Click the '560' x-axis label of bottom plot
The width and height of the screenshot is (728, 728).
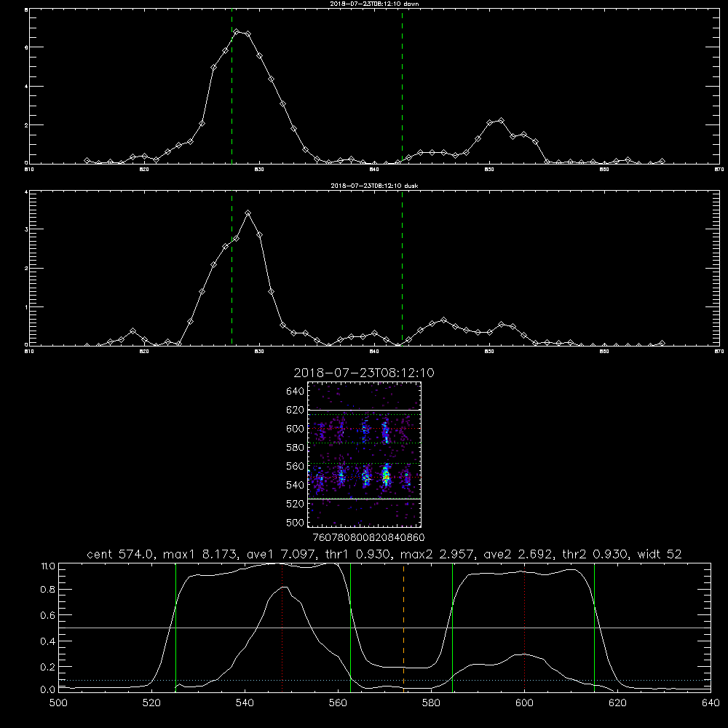tap(338, 703)
